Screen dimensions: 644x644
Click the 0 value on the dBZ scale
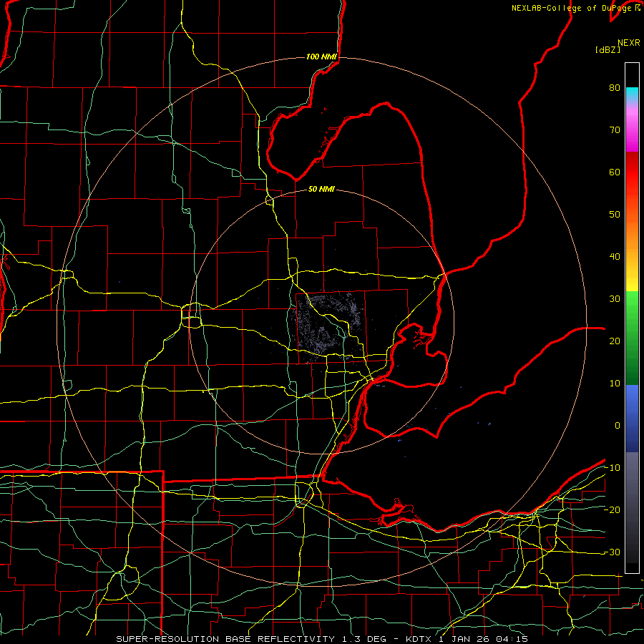pos(618,426)
